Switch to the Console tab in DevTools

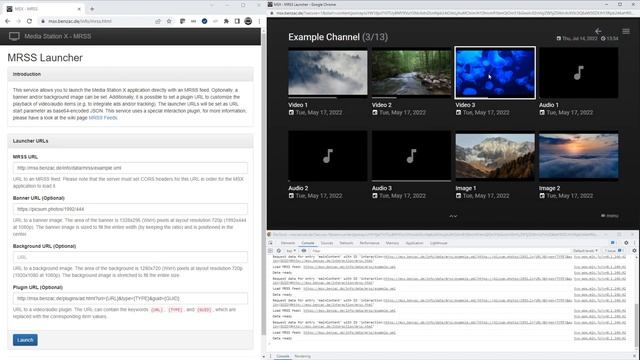tap(307, 243)
